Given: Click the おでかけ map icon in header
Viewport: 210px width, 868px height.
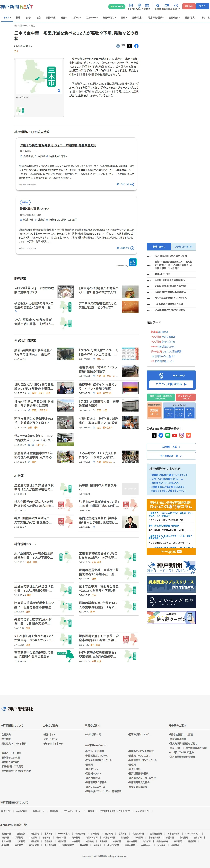Looking at the screenshot, I should (x=147, y=6).
